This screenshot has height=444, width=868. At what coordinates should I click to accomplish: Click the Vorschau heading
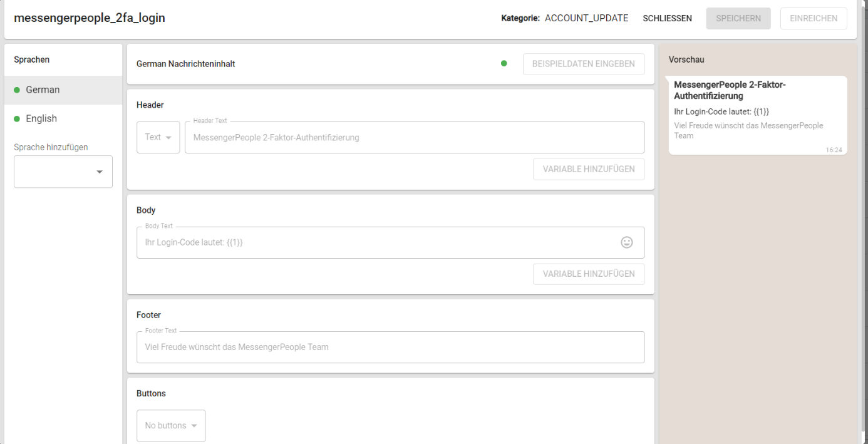686,59
